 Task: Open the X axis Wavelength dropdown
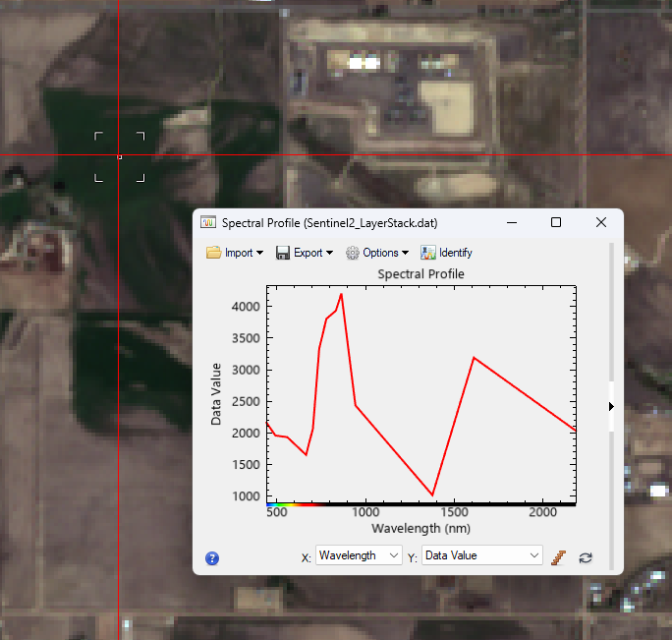[x=358, y=555]
